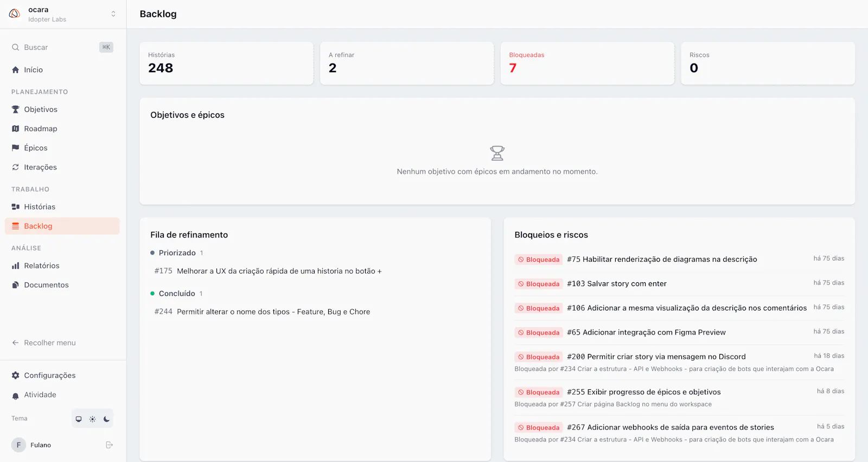Screen dimensions: 868x462
Task: Click the Bloqueada badge on story #103
Action: pyautogui.click(x=539, y=284)
